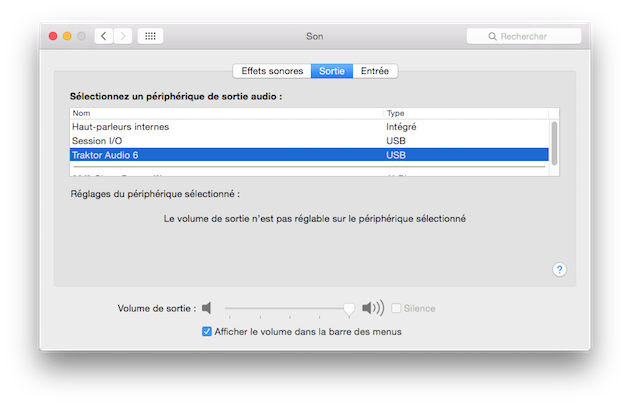
Task: Click the magnifier icon in search field
Action: click(492, 37)
